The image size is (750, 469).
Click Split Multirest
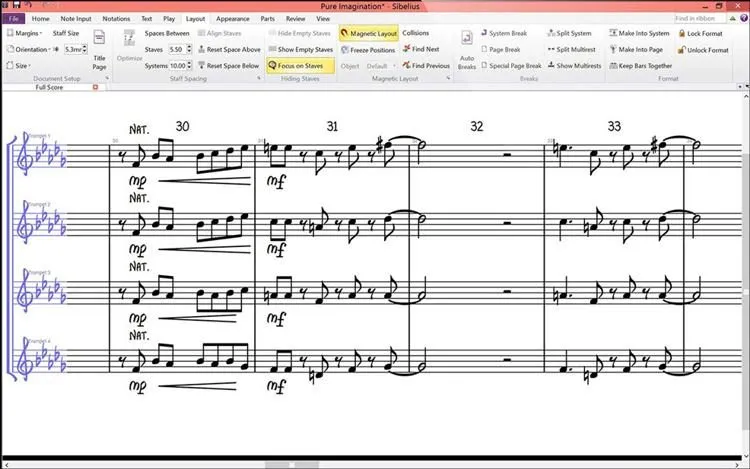(571, 49)
